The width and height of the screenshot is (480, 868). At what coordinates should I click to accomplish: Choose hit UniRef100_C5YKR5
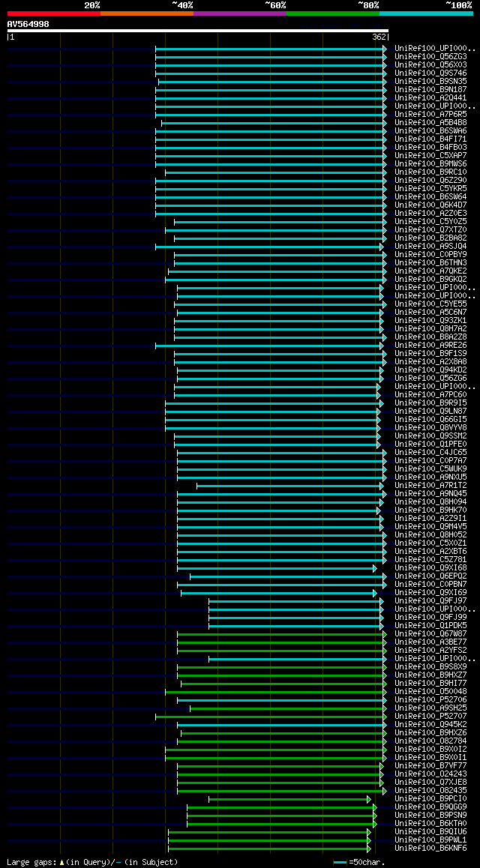(430, 189)
